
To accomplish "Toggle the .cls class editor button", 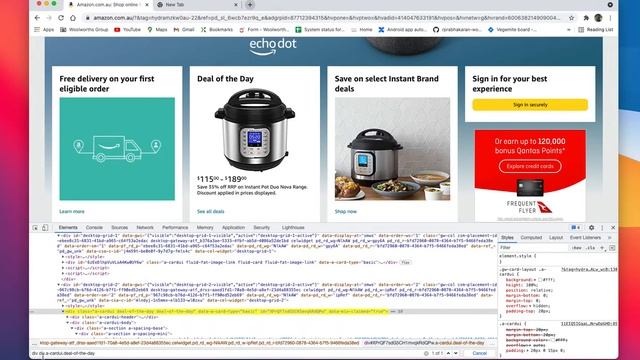I will (x=590, y=248).
